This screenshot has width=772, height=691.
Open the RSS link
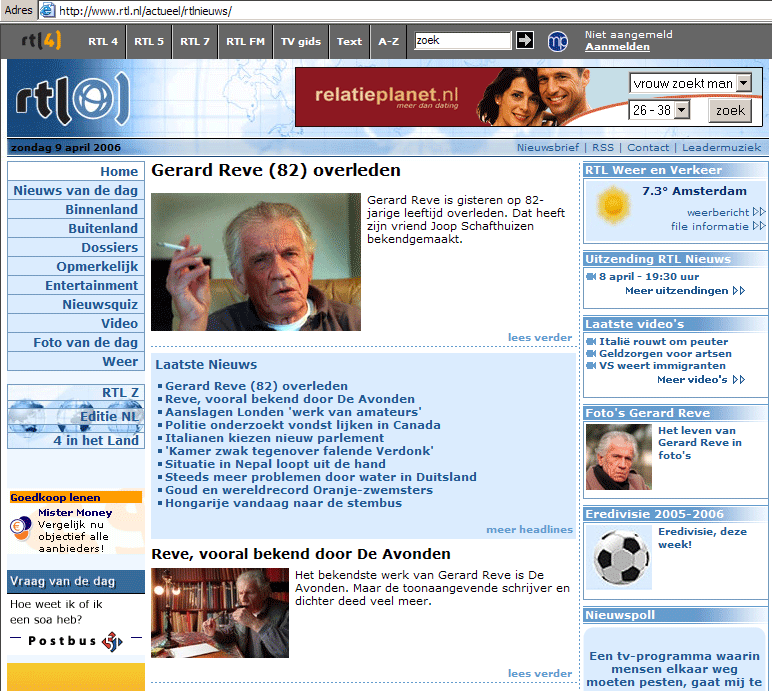coord(603,147)
